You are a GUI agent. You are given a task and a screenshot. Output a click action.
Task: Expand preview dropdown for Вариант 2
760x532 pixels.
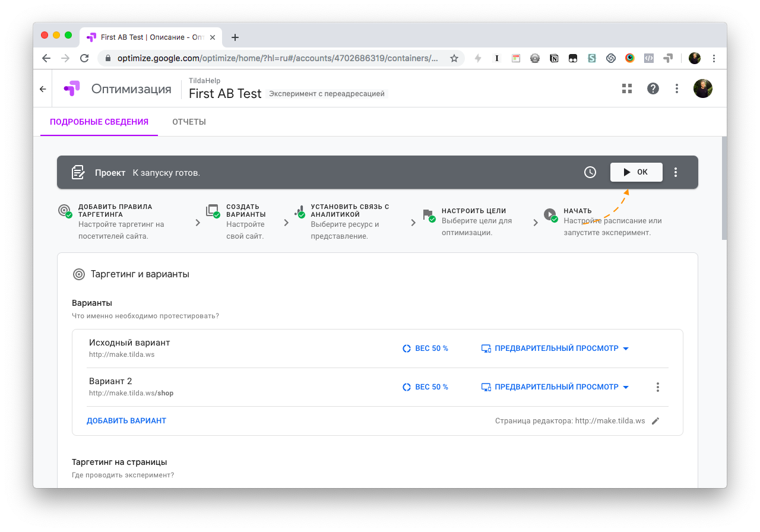pos(626,387)
